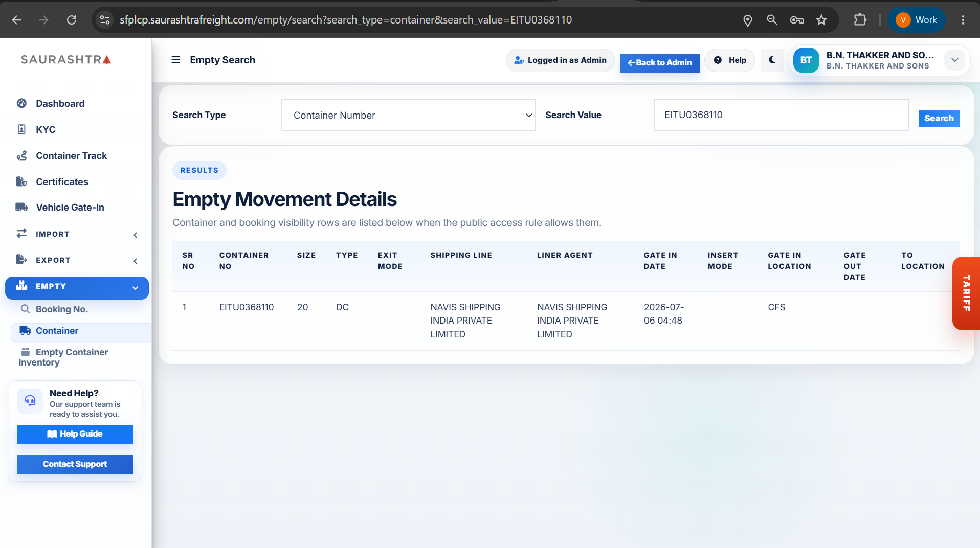Image resolution: width=980 pixels, height=548 pixels.
Task: Click the browser address bar URL
Action: [346, 20]
